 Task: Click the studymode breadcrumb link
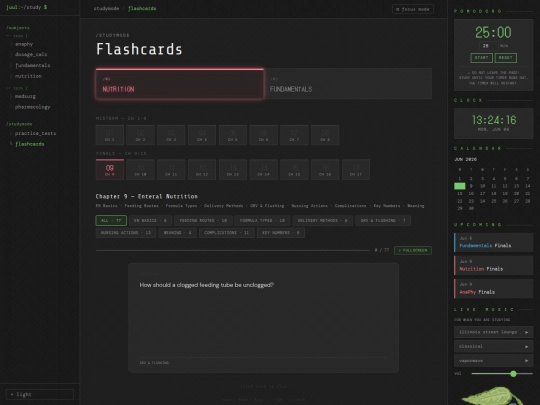106,9
